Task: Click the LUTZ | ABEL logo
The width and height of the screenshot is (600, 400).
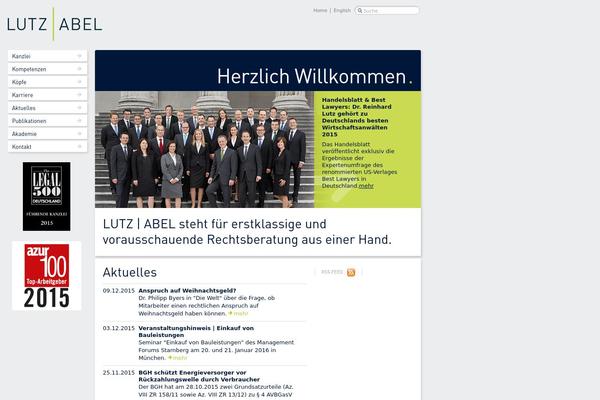Action: pos(54,24)
